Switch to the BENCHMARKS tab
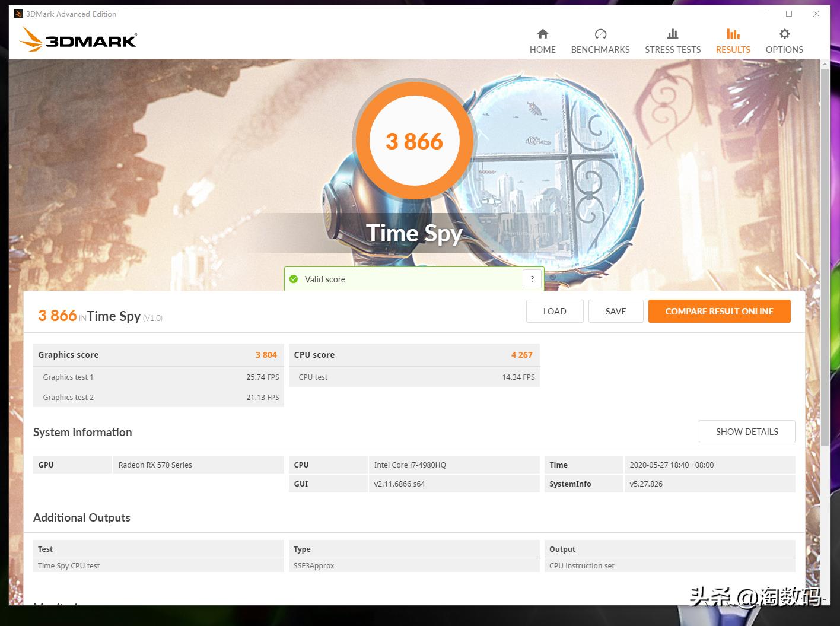 (600, 49)
